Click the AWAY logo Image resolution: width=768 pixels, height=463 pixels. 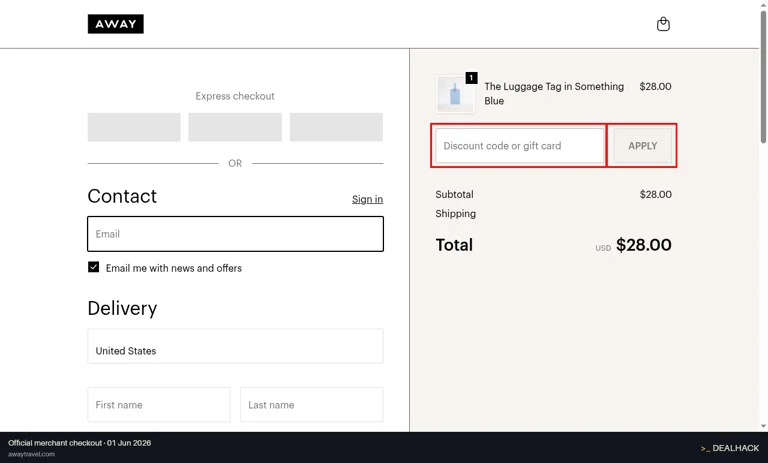[x=116, y=24]
